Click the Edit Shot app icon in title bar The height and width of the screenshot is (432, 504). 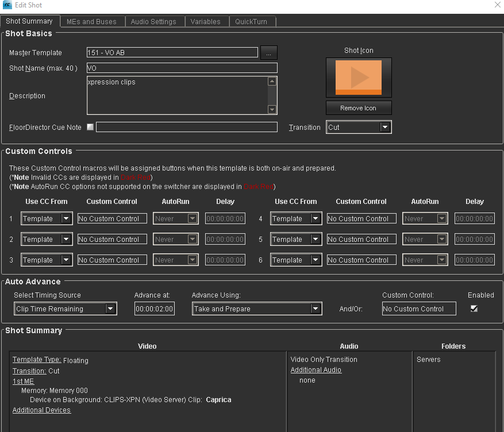(x=7, y=5)
